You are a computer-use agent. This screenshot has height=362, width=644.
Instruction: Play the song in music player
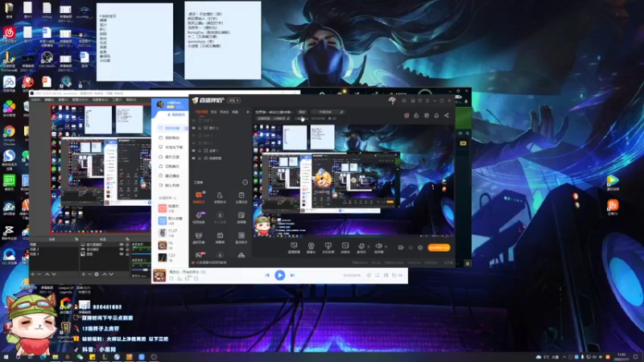pos(279,275)
